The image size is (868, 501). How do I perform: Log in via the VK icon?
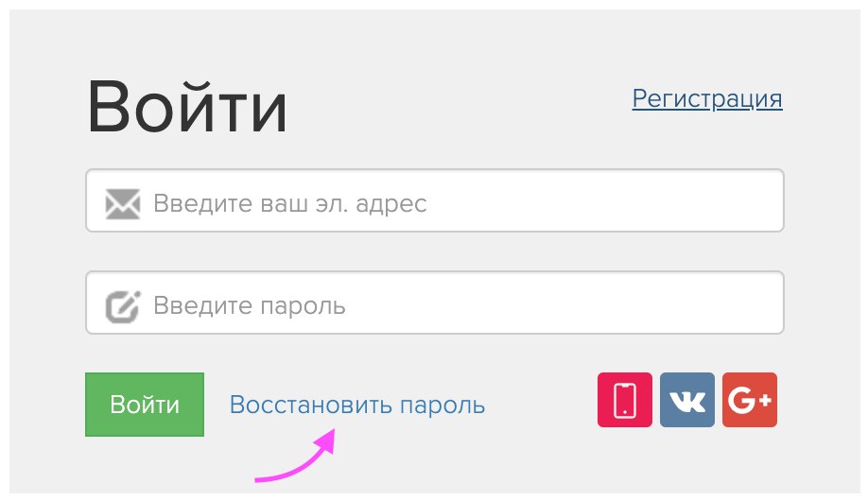(687, 401)
